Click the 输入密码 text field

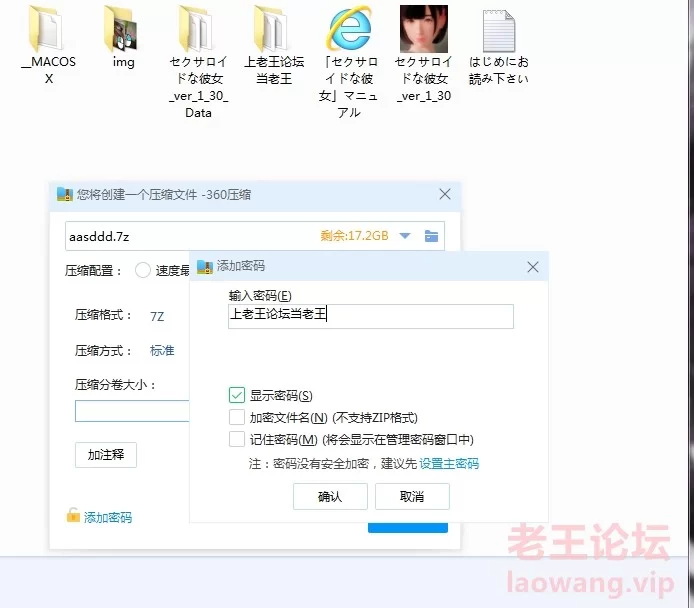tap(370, 316)
